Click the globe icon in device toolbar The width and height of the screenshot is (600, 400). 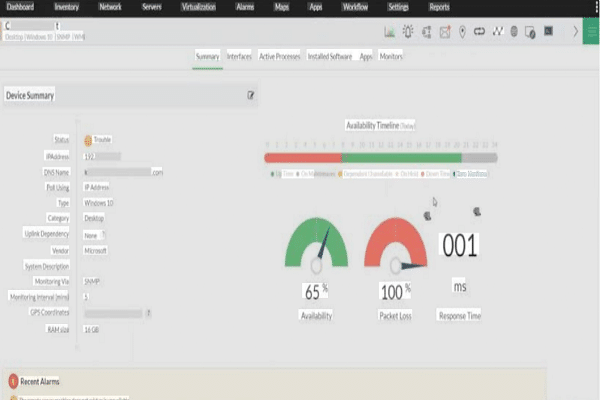[514, 31]
